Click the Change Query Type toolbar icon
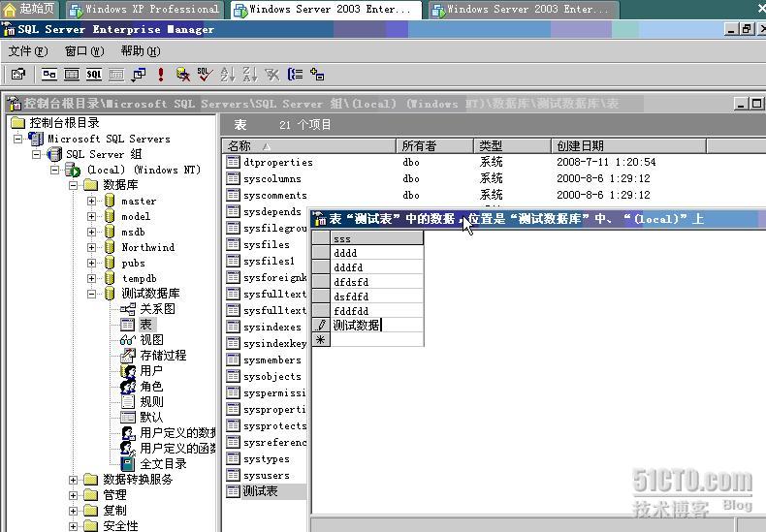766x532 pixels. [139, 75]
